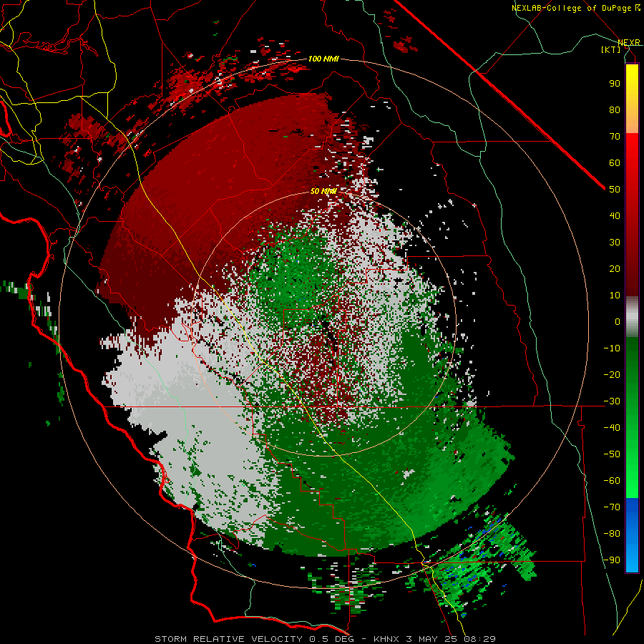Pick the yellow top segment of the color bar
This screenshot has width=644, height=644.
coord(632,99)
